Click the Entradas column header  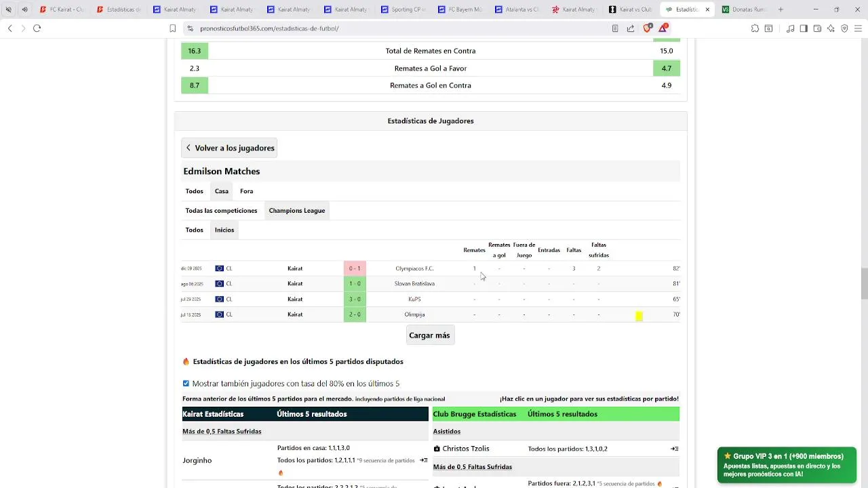[x=549, y=250]
